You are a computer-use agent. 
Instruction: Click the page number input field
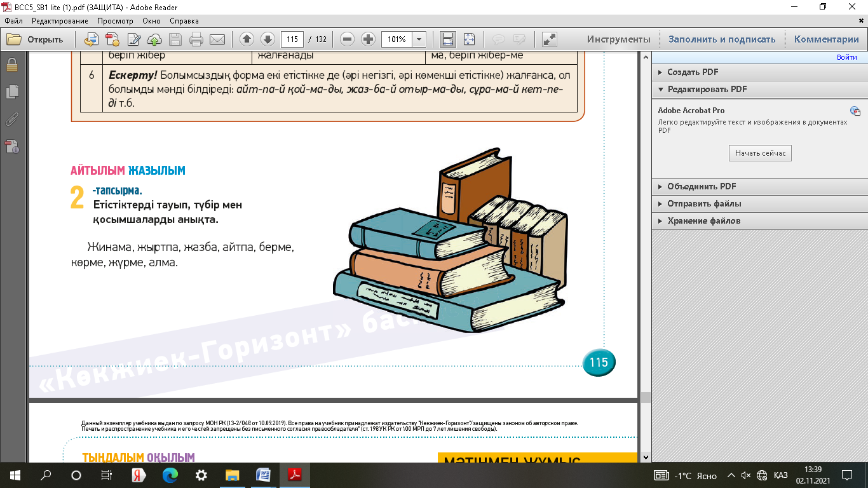point(292,39)
